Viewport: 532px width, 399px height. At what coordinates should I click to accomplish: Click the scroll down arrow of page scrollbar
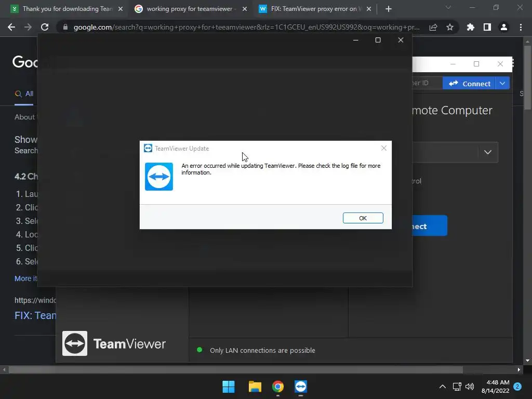click(527, 361)
